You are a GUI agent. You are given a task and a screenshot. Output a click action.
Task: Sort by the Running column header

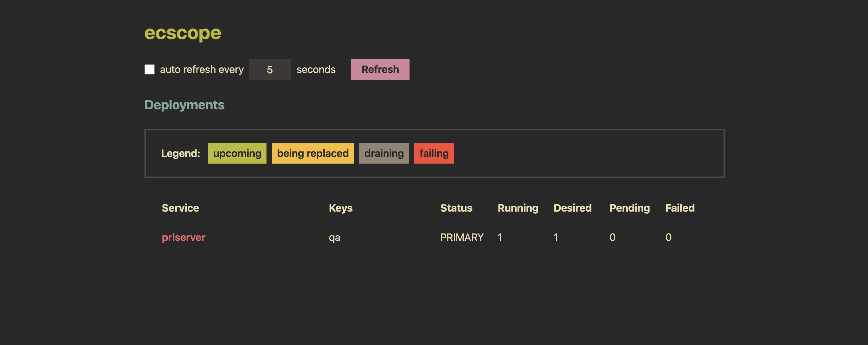518,208
